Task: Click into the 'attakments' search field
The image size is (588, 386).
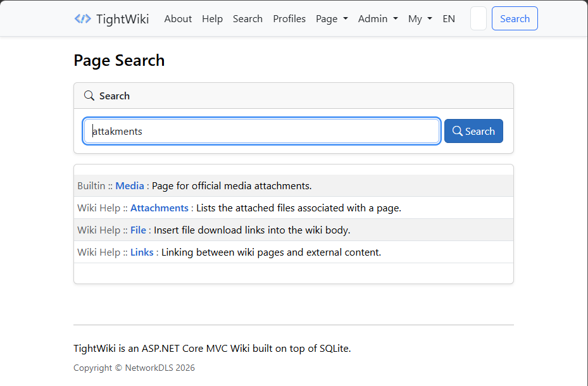Action: tap(262, 131)
